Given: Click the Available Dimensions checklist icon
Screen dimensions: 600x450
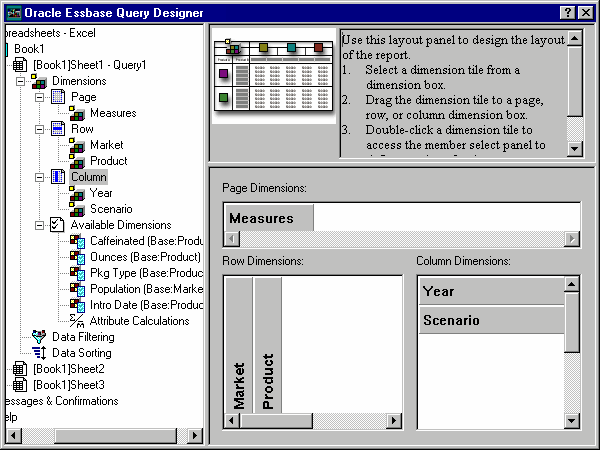Looking at the screenshot, I should click(57, 225).
